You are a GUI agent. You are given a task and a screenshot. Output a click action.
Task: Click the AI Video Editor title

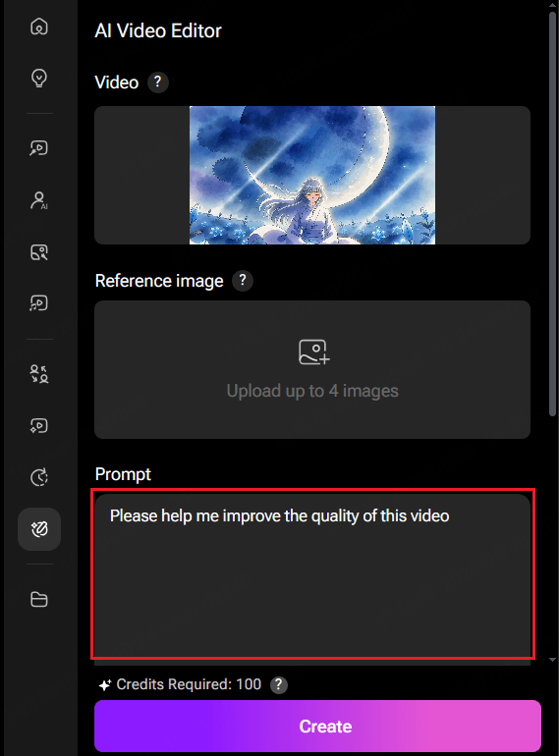(x=158, y=30)
